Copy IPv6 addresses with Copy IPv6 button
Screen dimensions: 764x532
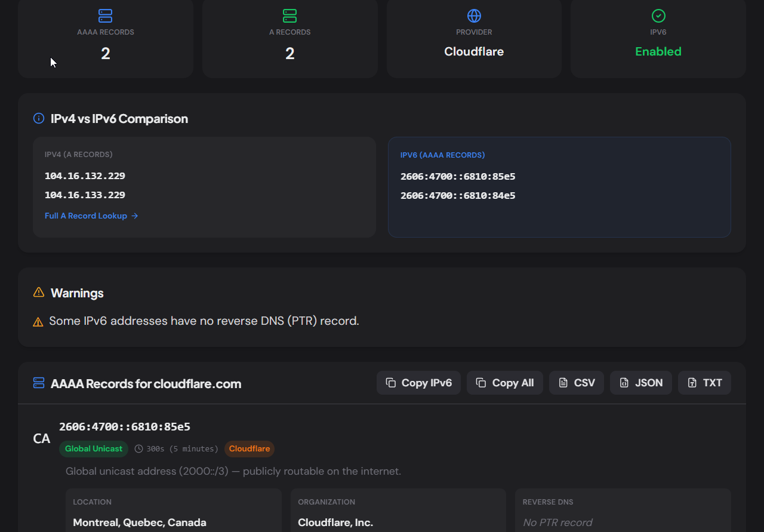click(418, 383)
